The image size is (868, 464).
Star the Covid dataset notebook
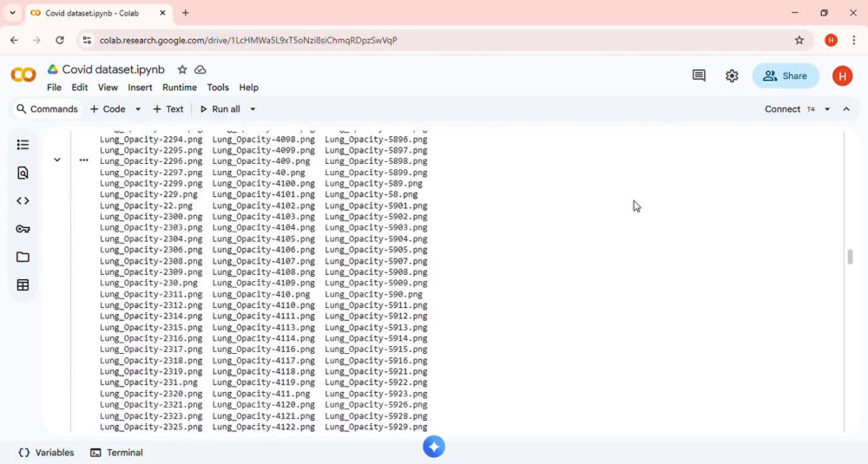point(182,69)
